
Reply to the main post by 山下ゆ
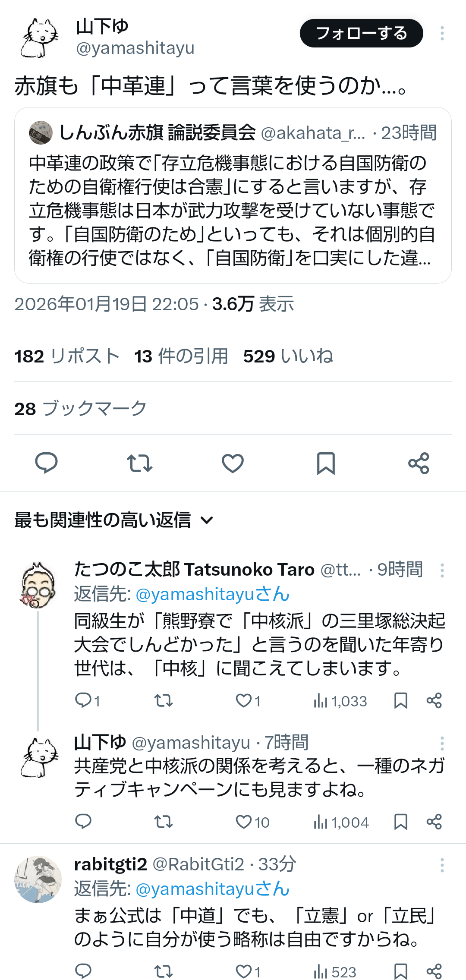46,463
